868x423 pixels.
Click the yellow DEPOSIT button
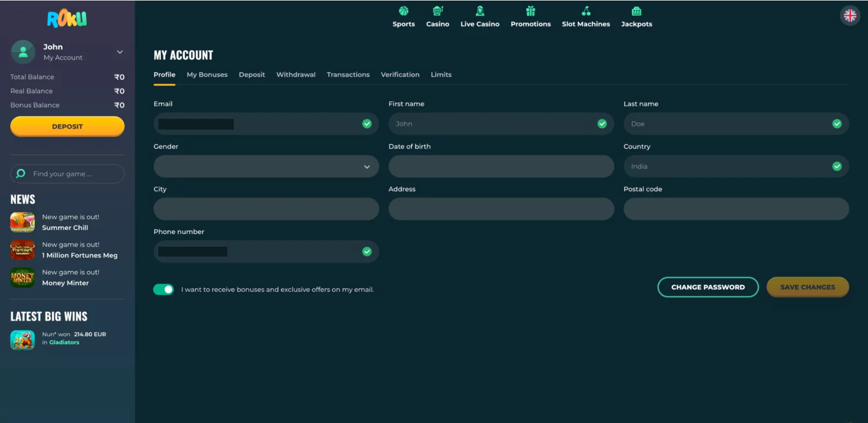[x=67, y=126]
